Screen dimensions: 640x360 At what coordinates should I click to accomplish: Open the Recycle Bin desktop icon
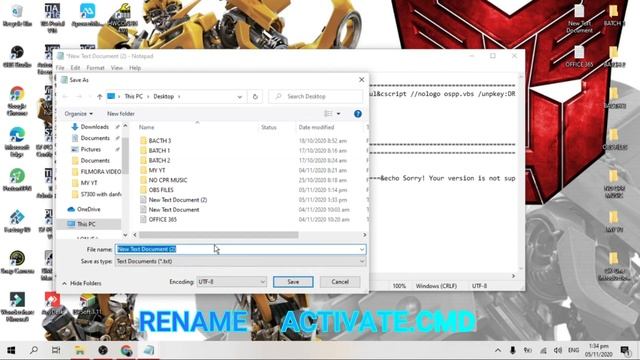(x=17, y=15)
